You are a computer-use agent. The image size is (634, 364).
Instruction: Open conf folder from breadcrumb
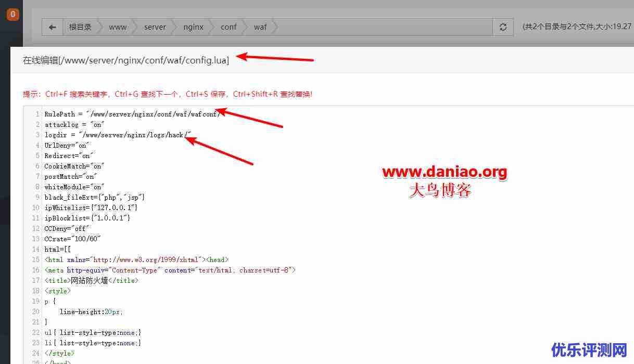pos(229,27)
